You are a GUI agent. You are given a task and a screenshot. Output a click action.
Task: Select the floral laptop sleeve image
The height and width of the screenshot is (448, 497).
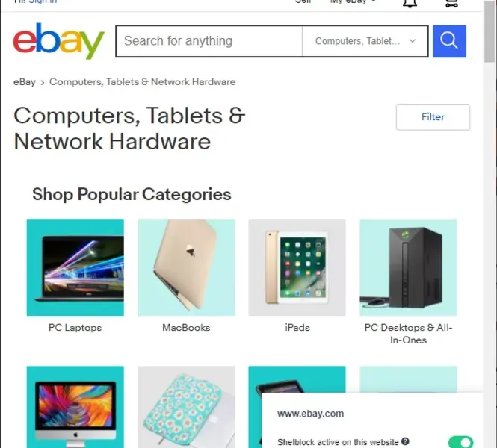(x=186, y=408)
